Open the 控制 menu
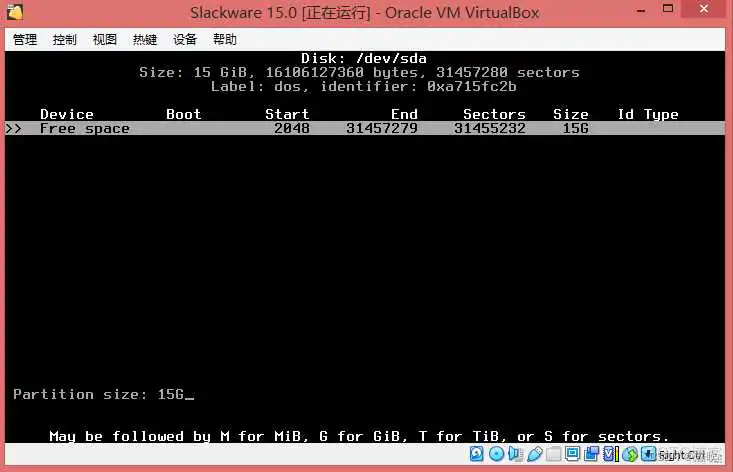733x472 pixels. (x=65, y=40)
